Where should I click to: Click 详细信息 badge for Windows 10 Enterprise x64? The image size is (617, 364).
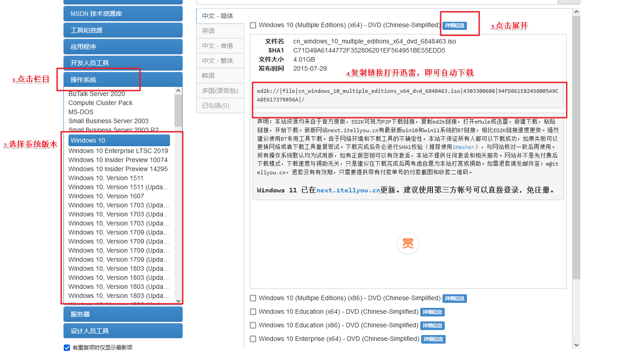(433, 339)
